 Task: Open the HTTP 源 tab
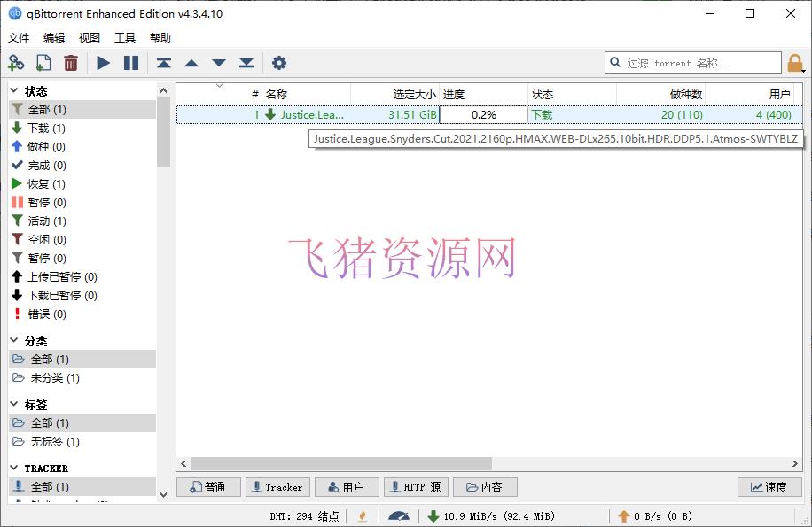416,487
